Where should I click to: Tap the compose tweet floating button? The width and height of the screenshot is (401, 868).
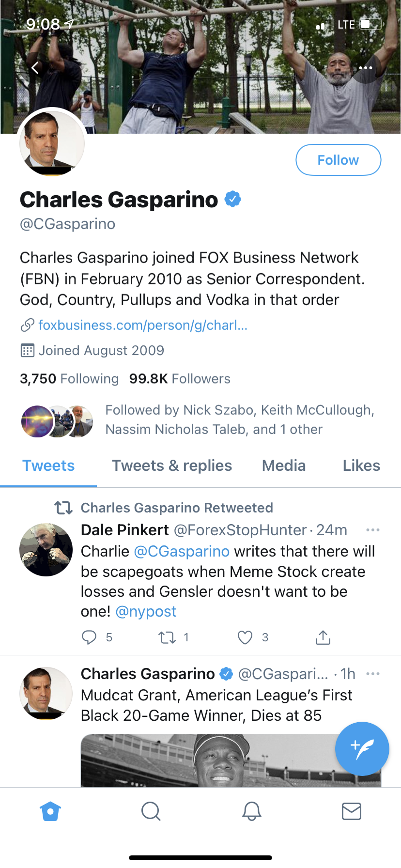click(362, 748)
